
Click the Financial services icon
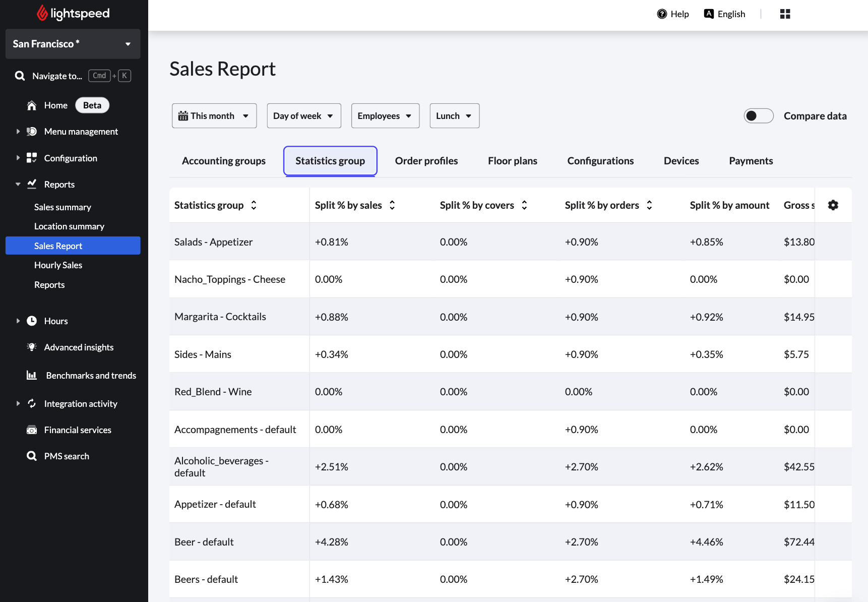[x=32, y=430]
